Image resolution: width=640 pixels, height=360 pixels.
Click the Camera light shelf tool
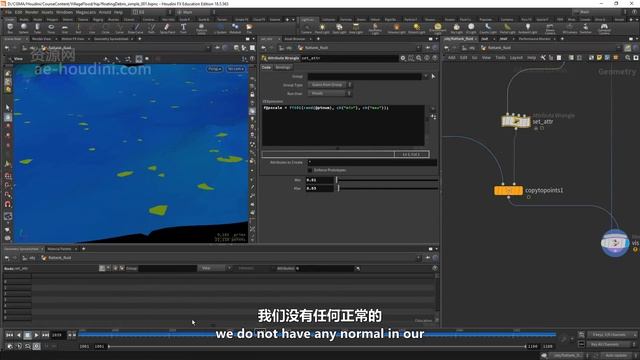coord(306,28)
